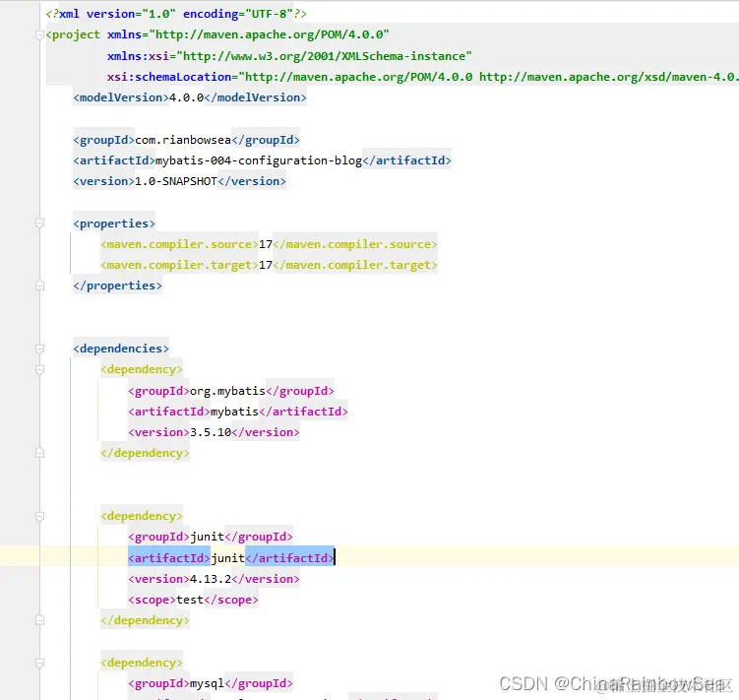739x700 pixels.
Task: Click closing /artifactId tag on mybatis-004 line
Action: coord(406,160)
